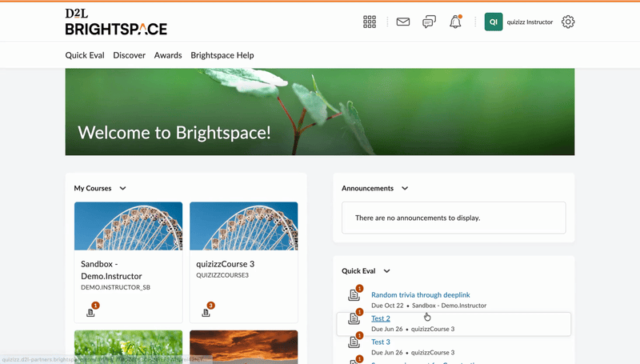Click the grass field course image
This screenshot has width=640, height=364.
128,347
